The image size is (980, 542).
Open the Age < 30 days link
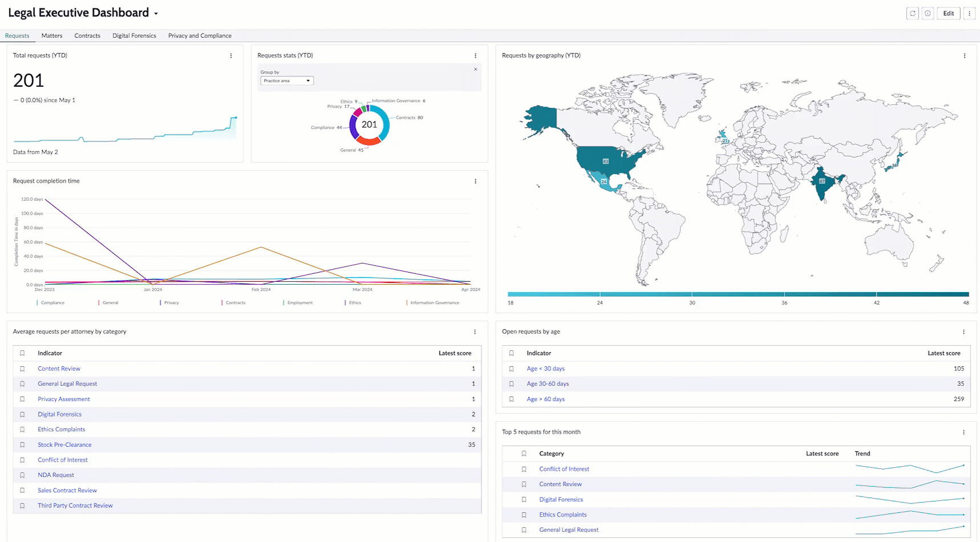[545, 369]
